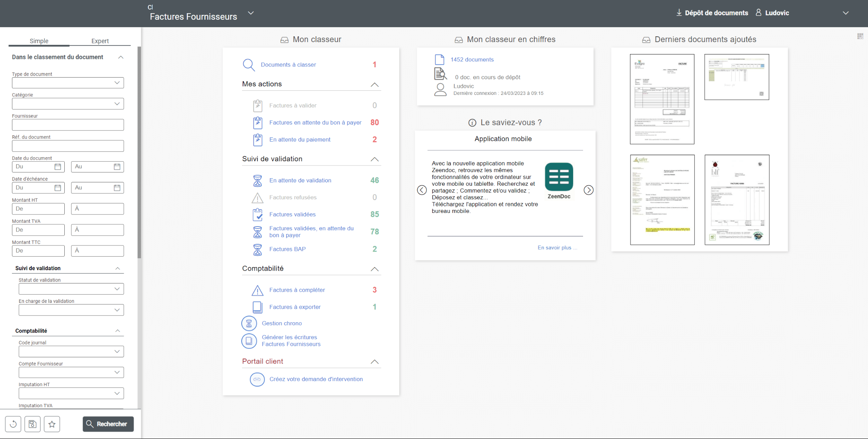Collapse Suivi de validation in Mon classeur
Viewport: 868px width, 439px height.
tap(374, 159)
